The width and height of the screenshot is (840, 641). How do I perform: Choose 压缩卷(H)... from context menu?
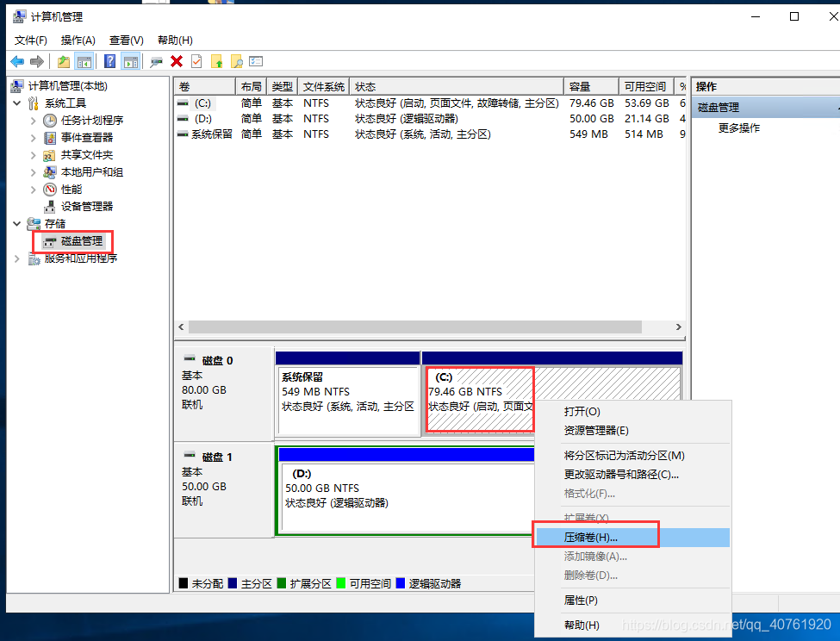(x=632, y=537)
